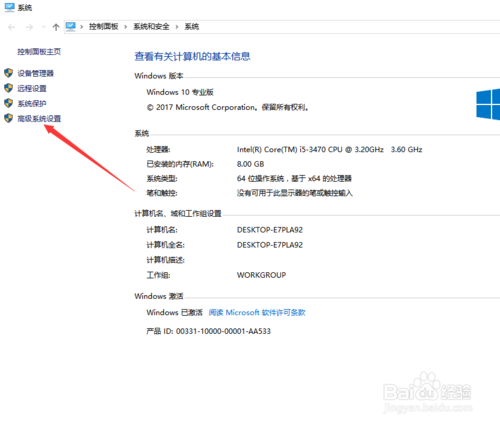Select 系统 breadcrumb
This screenshot has width=500, height=425.
pos(192,27)
